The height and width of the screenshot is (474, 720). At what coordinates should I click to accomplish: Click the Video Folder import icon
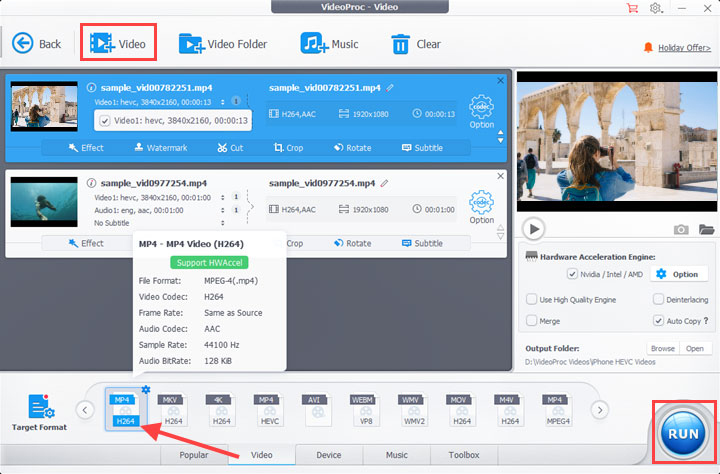click(x=191, y=44)
